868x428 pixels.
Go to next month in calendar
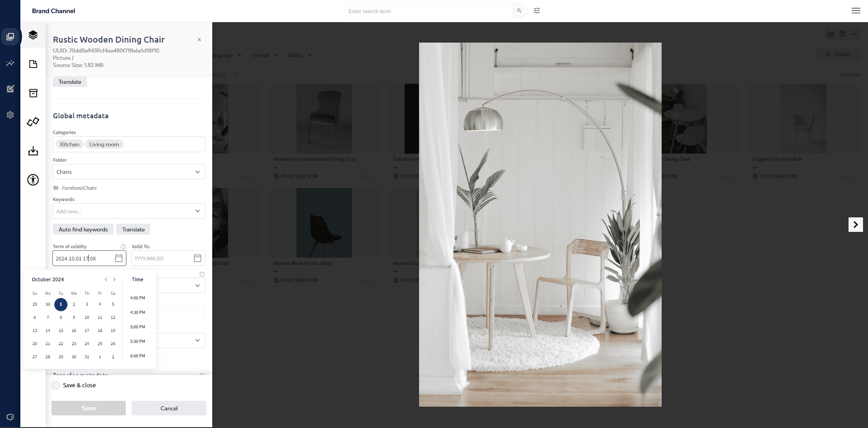click(x=114, y=279)
